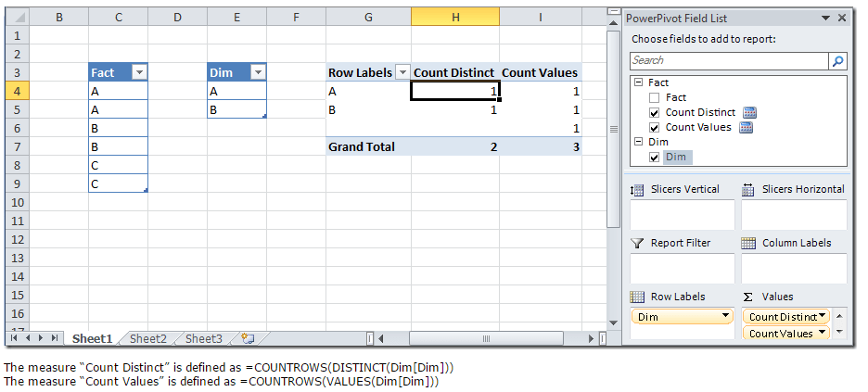Screen dimensions: 868x392
Task: Switch to the Sheet3 tab
Action: click(x=203, y=339)
